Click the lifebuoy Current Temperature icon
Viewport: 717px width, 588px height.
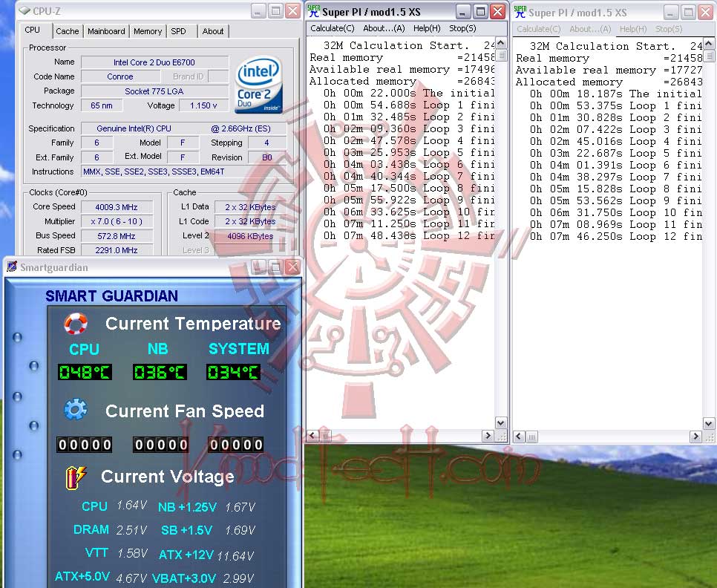(x=76, y=323)
